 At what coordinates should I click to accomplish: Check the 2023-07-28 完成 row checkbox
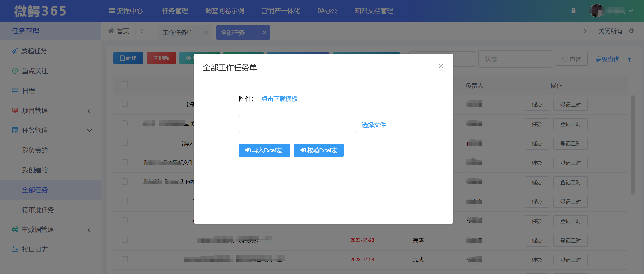point(125,240)
